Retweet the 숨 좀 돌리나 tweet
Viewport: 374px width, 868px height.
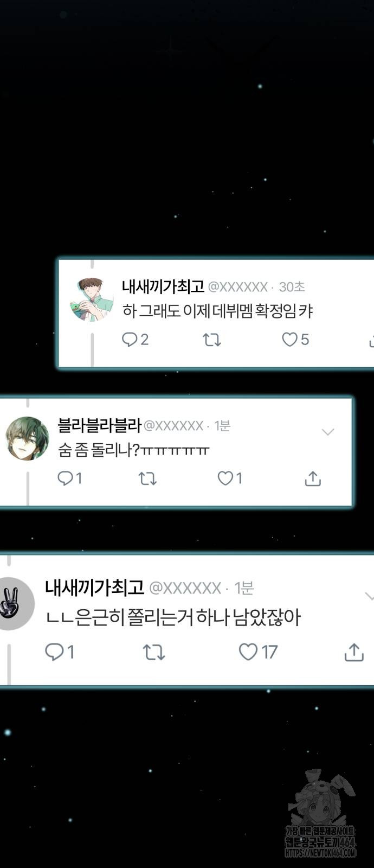pyautogui.click(x=147, y=478)
